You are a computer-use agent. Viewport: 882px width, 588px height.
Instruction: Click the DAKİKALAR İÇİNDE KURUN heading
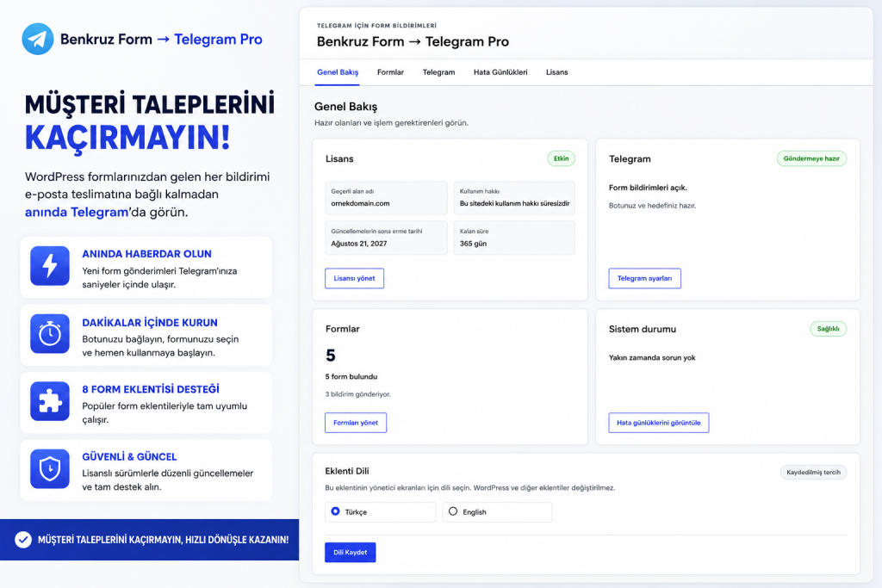[x=150, y=323]
